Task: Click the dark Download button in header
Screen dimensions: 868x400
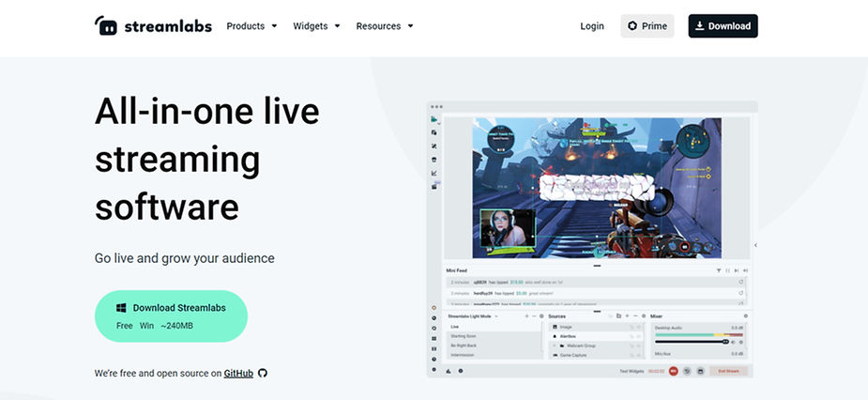Action: pos(723,26)
